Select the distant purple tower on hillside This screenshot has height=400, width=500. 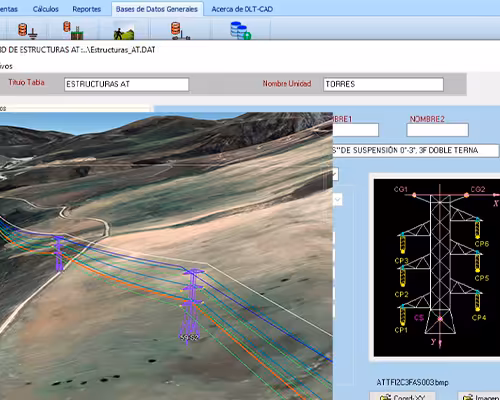pos(59,254)
